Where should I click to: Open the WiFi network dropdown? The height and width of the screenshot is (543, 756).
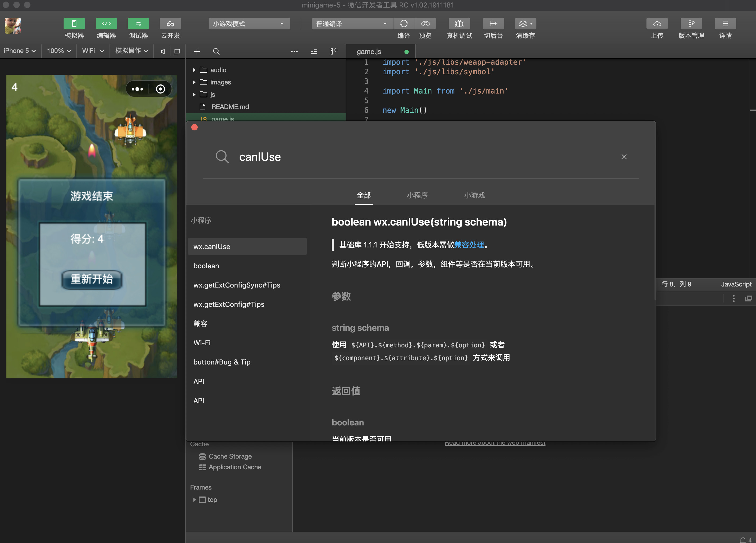click(x=93, y=51)
